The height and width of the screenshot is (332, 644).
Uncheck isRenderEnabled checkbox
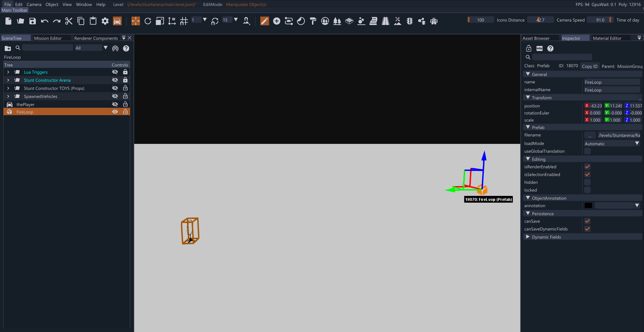click(587, 167)
